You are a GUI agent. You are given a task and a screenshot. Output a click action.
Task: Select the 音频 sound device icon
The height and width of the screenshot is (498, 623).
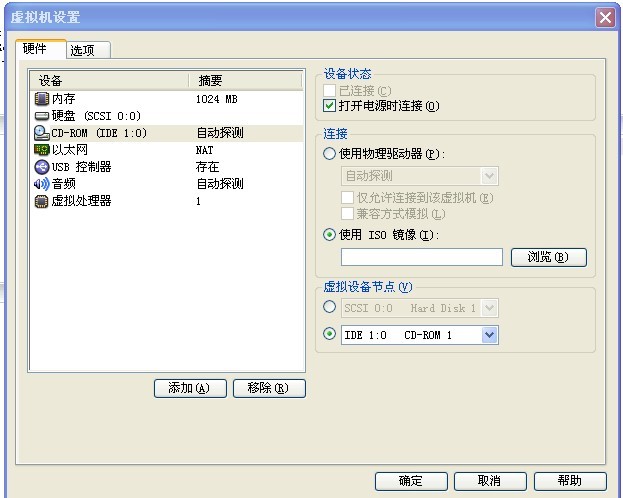click(x=41, y=183)
